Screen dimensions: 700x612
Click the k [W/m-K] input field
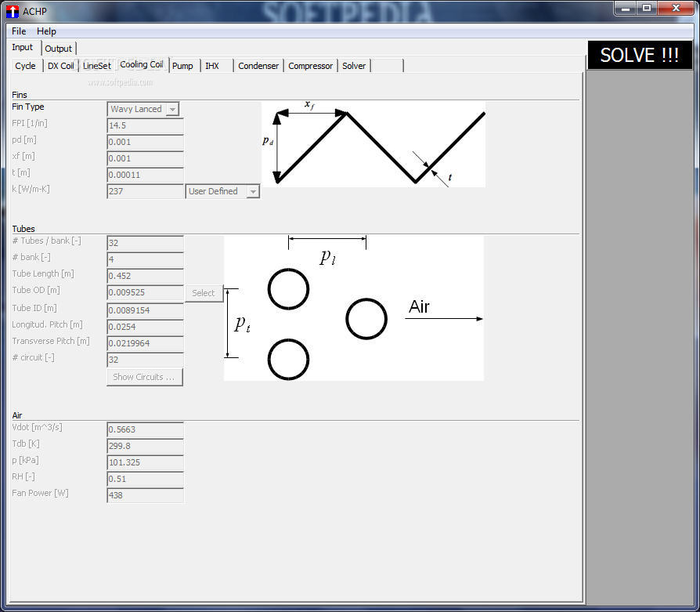click(x=145, y=192)
